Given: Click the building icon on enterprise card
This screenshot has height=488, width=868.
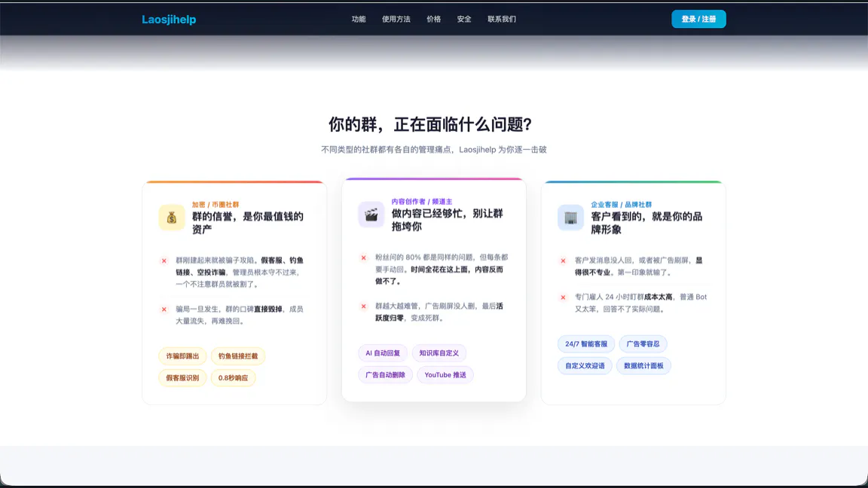Looking at the screenshot, I should point(570,218).
